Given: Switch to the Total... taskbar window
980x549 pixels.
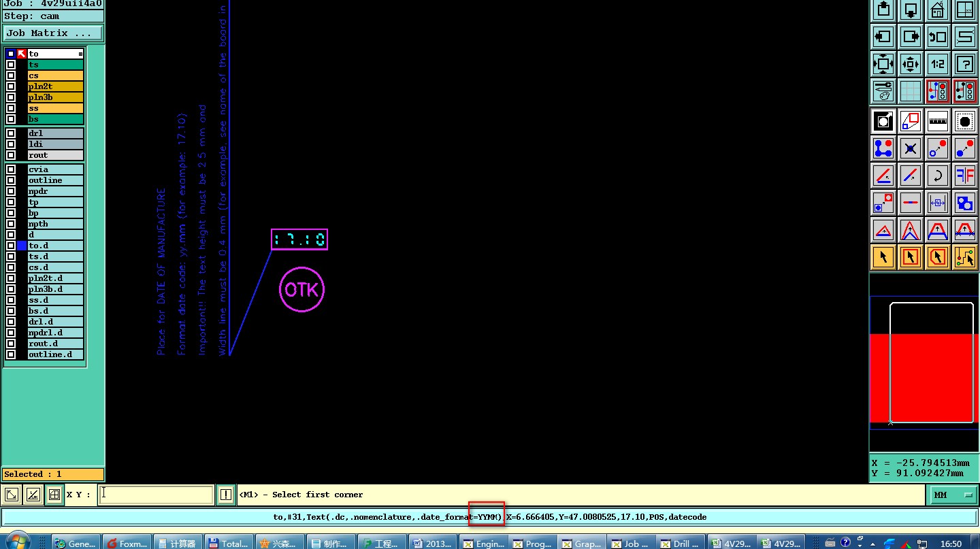Looking at the screenshot, I should (228, 543).
